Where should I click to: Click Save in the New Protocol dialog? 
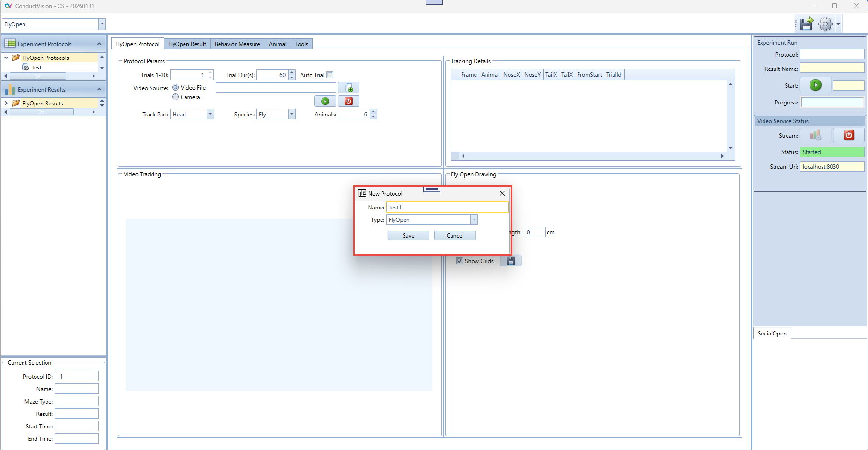pyautogui.click(x=408, y=236)
